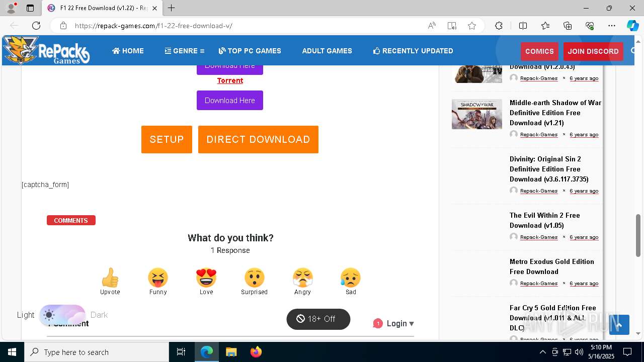Open Task View on taskbar
The width and height of the screenshot is (644, 362).
181,352
